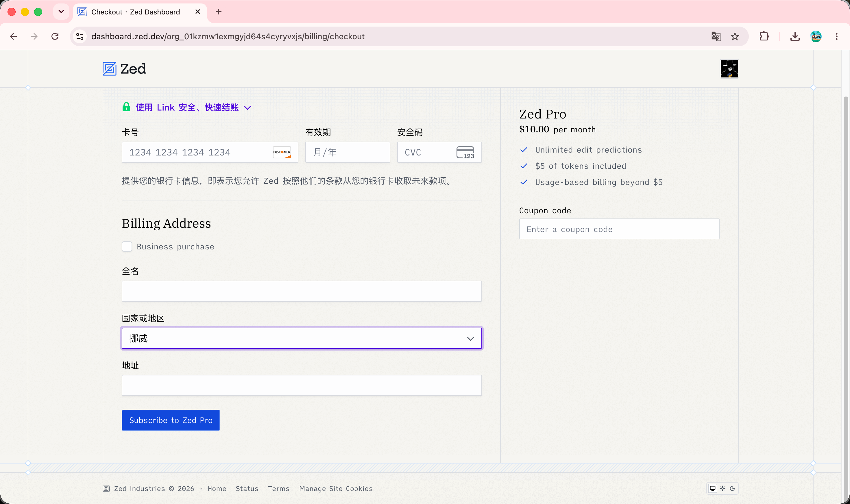
Task: Click the "Unlimited edit predictions" feature text
Action: pyautogui.click(x=588, y=150)
